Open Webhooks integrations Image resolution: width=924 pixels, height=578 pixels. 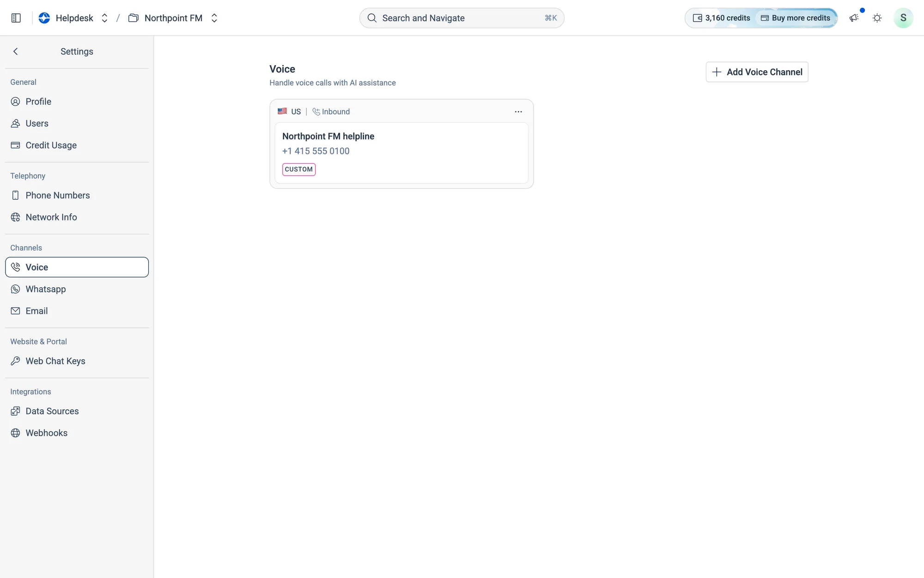tap(77, 433)
